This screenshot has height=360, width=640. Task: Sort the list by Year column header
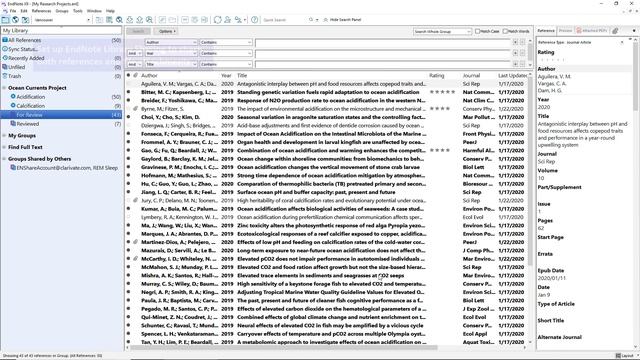(x=226, y=76)
